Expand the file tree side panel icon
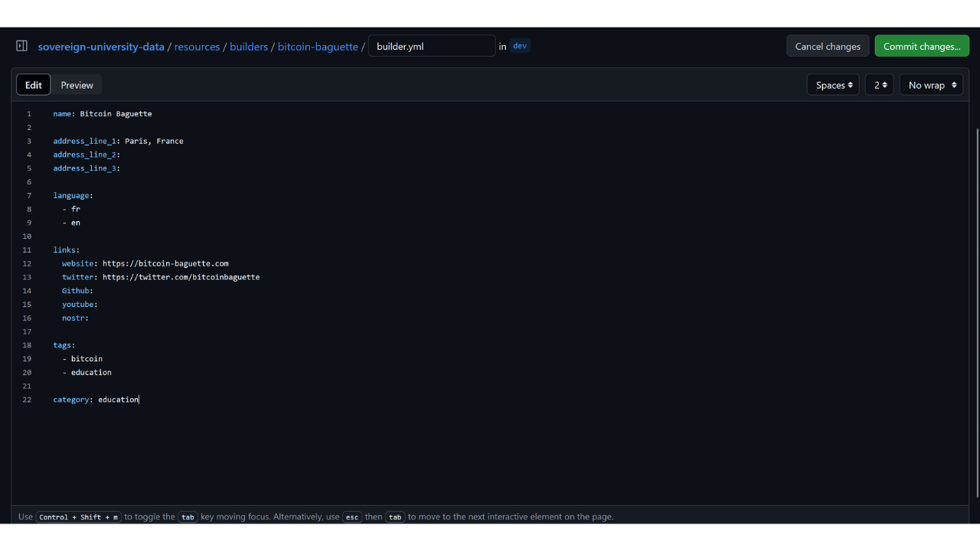This screenshot has height=551, width=980. coord(21,46)
